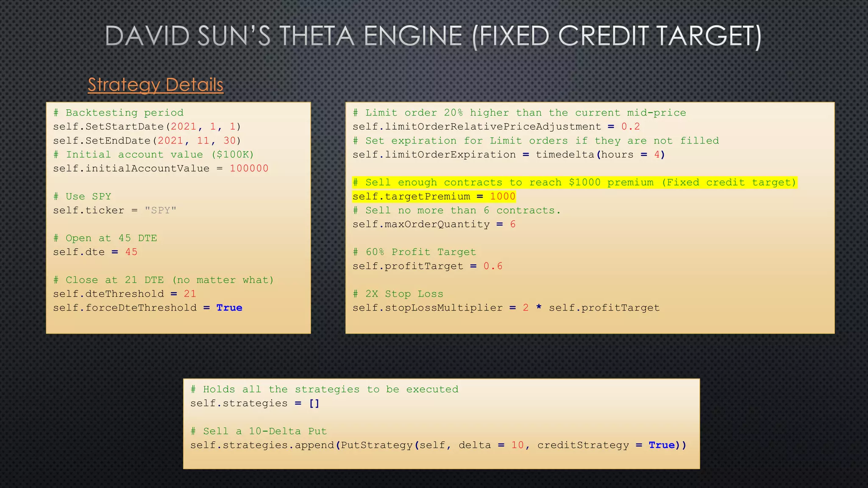Image resolution: width=868 pixels, height=488 pixels.
Task: Click the highlighted fixed credit target comment
Action: (x=574, y=183)
